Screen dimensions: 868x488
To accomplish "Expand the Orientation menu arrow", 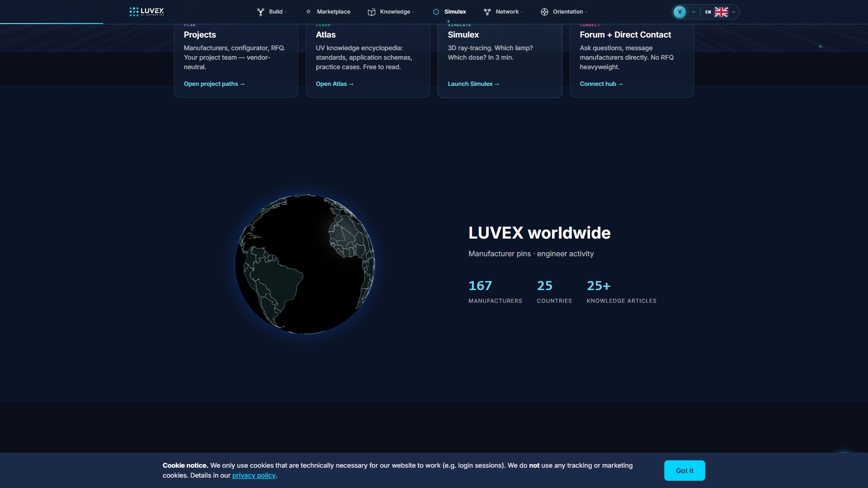I will click(x=586, y=12).
